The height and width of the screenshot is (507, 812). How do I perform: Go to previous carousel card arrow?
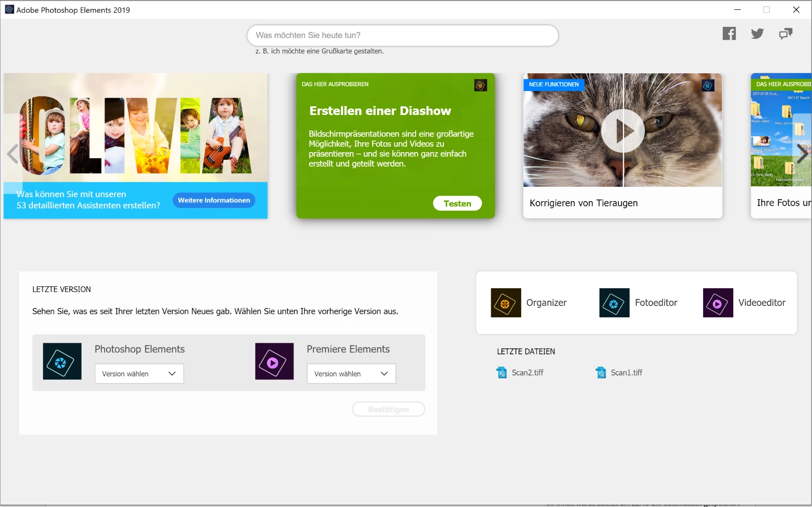tap(13, 154)
